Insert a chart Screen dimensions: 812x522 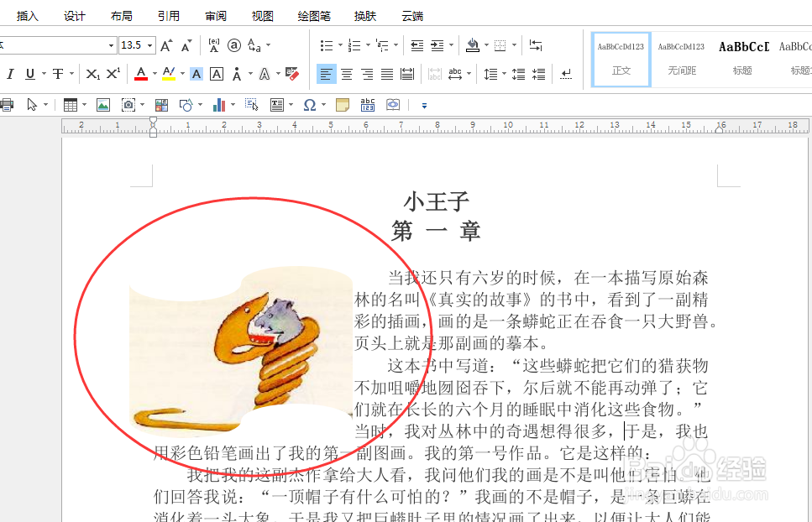click(x=219, y=105)
